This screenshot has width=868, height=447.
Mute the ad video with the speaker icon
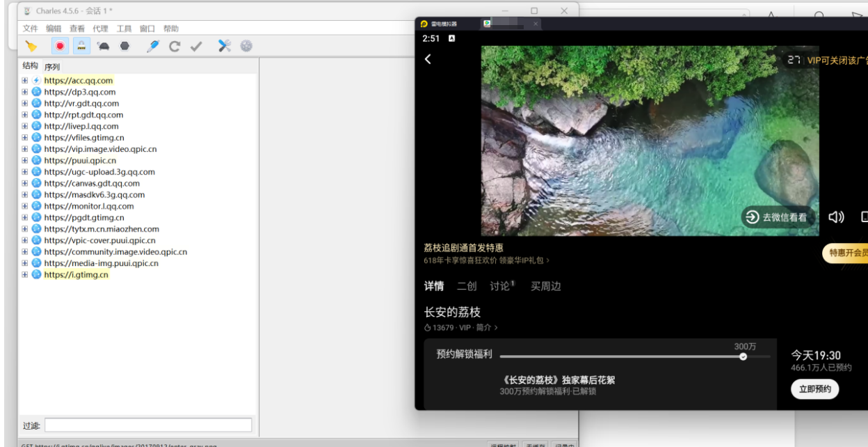836,217
